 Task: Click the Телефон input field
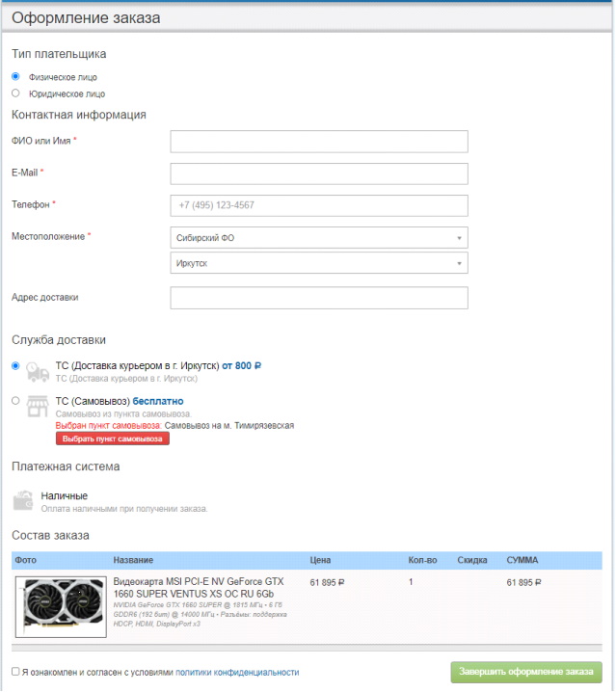(x=318, y=205)
